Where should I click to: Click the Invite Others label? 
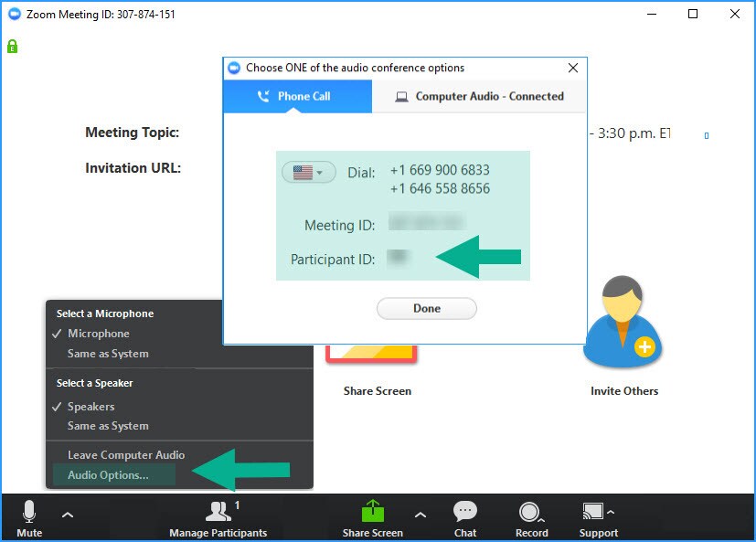624,391
